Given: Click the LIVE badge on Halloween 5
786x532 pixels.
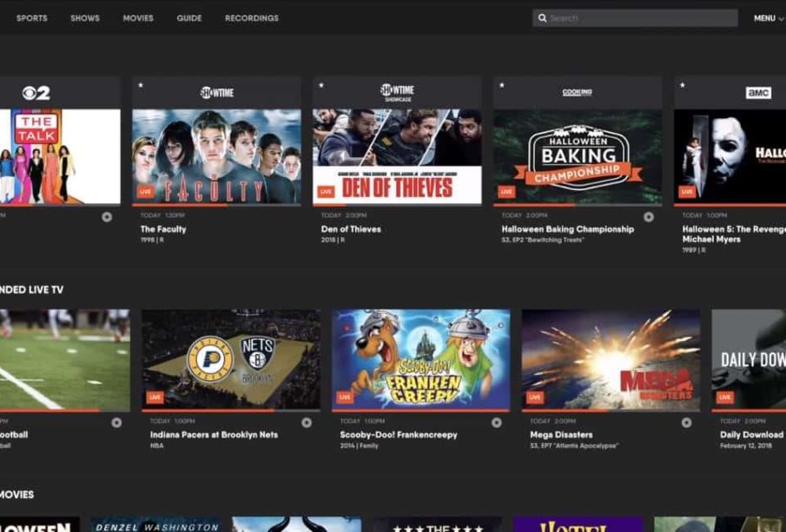Looking at the screenshot, I should point(687,192).
